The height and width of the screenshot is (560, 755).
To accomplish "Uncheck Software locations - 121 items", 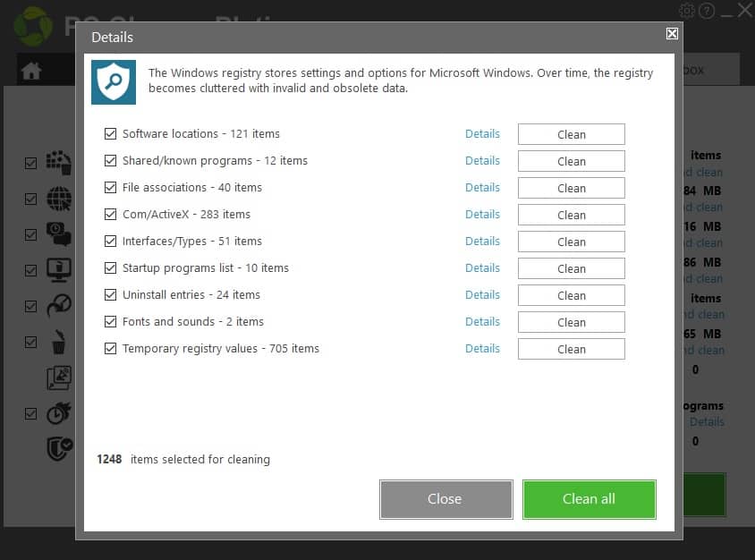I will tap(111, 133).
